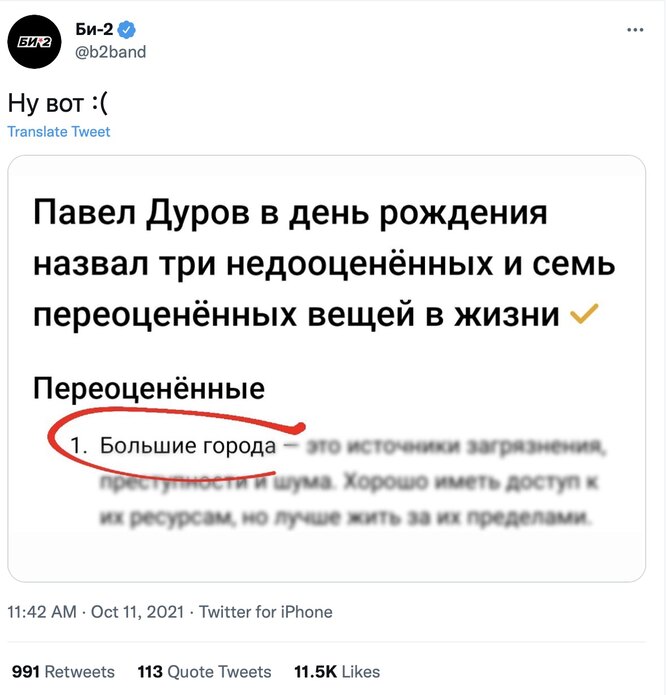The width and height of the screenshot is (666, 695).
Task: Click the Translate Tweet link
Action: 59,132
